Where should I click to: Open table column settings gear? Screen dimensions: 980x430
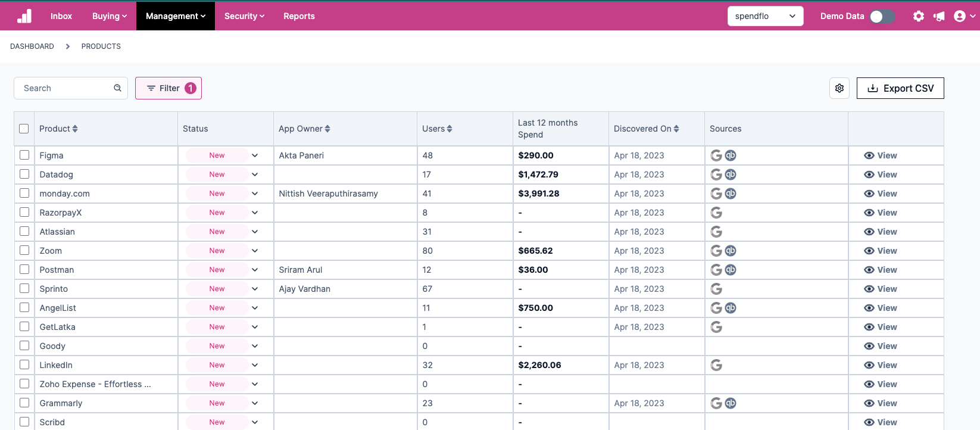[x=839, y=88]
